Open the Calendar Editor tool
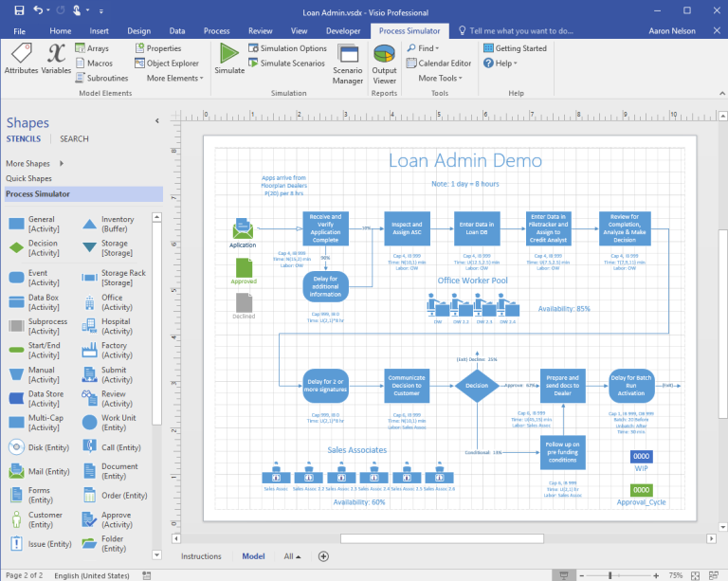This screenshot has width=728, height=581. [x=439, y=64]
